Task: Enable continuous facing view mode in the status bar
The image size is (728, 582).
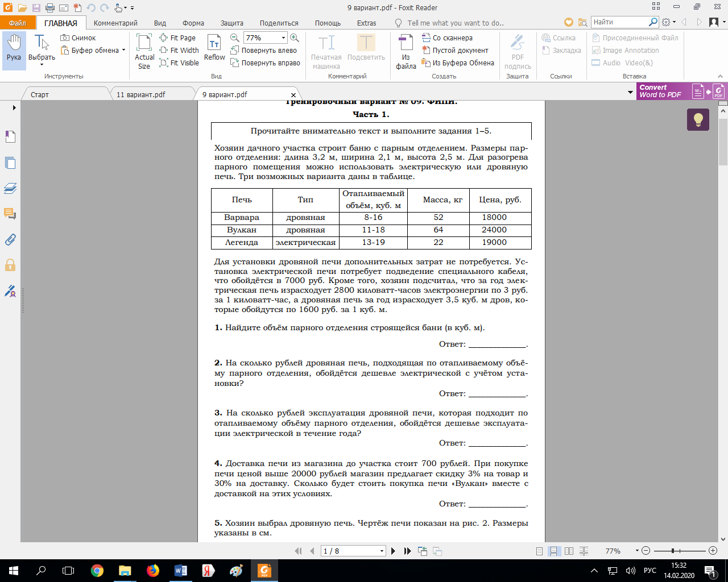Action: 584,551
